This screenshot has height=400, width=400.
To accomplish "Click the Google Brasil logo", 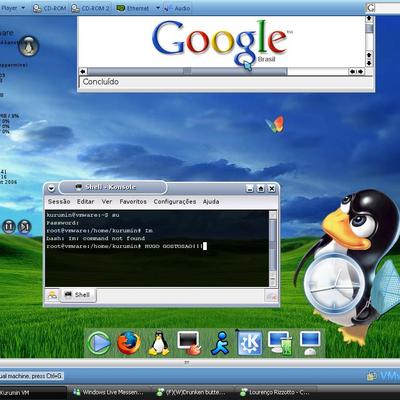I will 221,43.
